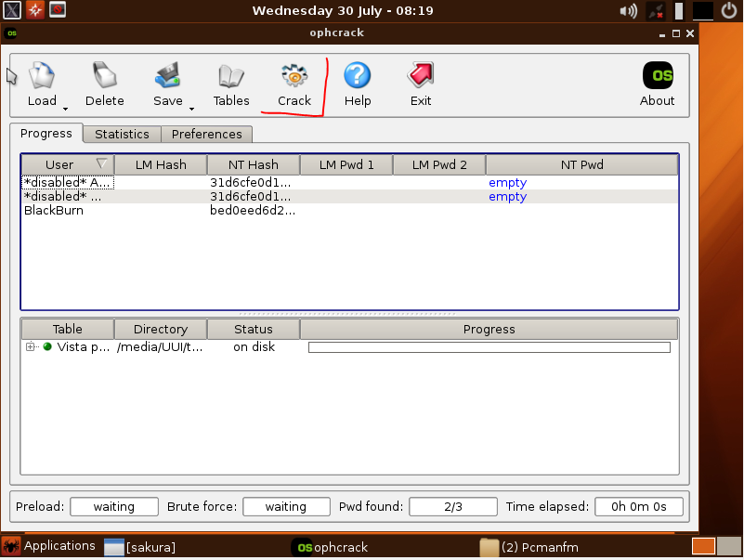The width and height of the screenshot is (744, 560).
Task: Click the 'on disk' status cell
Action: pyautogui.click(x=254, y=347)
